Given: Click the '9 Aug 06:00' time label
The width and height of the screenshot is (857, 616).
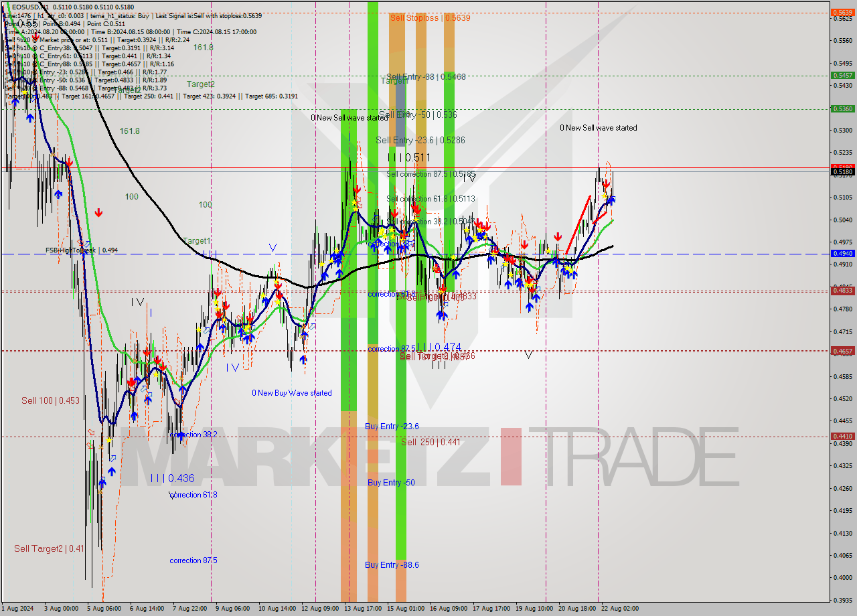Looking at the screenshot, I should point(232,609).
